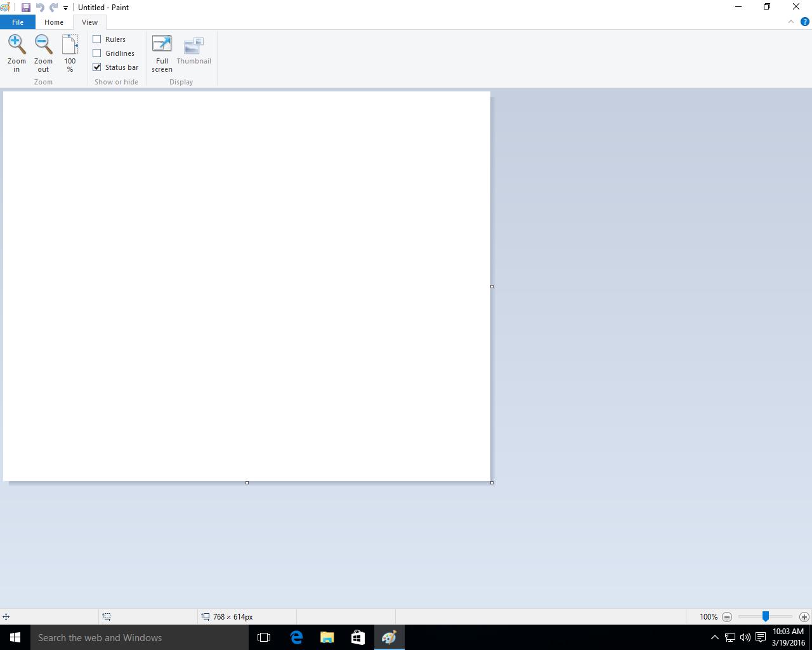
Task: Click the status bar zoom in plus button
Action: [x=804, y=616]
